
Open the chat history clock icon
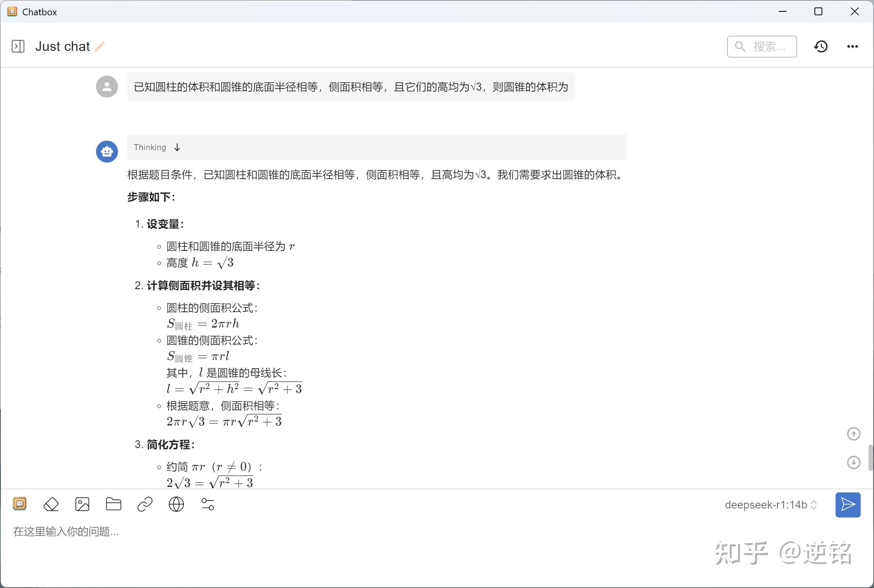click(821, 47)
